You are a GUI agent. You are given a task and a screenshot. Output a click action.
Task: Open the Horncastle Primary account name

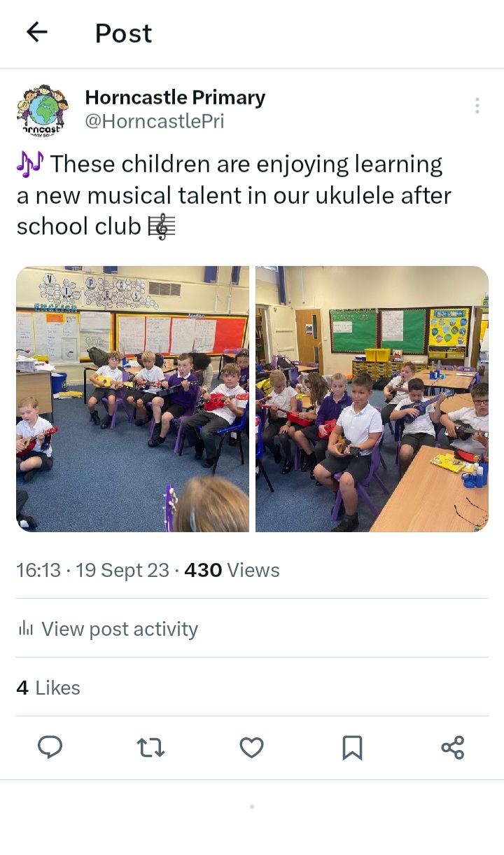point(175,97)
